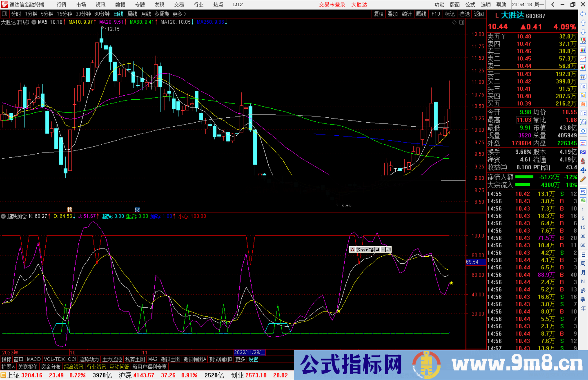Viewport: 588px width, 380px height.
Task: Click the orange 自 self-select icon
Action: (x=583, y=104)
